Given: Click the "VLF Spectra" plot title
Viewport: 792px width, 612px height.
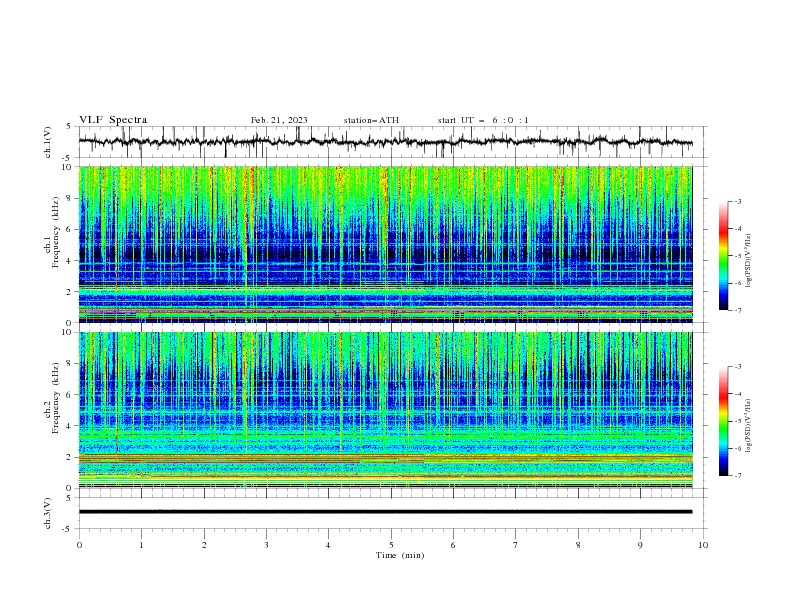Looking at the screenshot, I should pos(113,120).
